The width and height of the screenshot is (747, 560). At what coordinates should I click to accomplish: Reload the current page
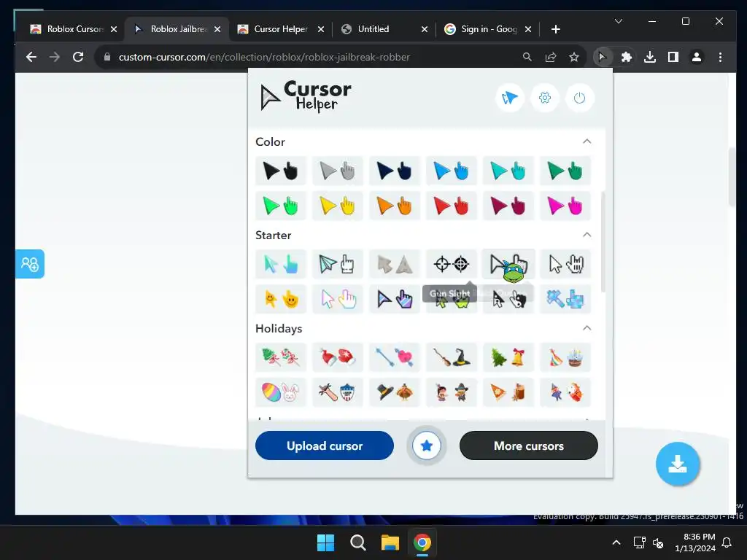click(x=78, y=57)
